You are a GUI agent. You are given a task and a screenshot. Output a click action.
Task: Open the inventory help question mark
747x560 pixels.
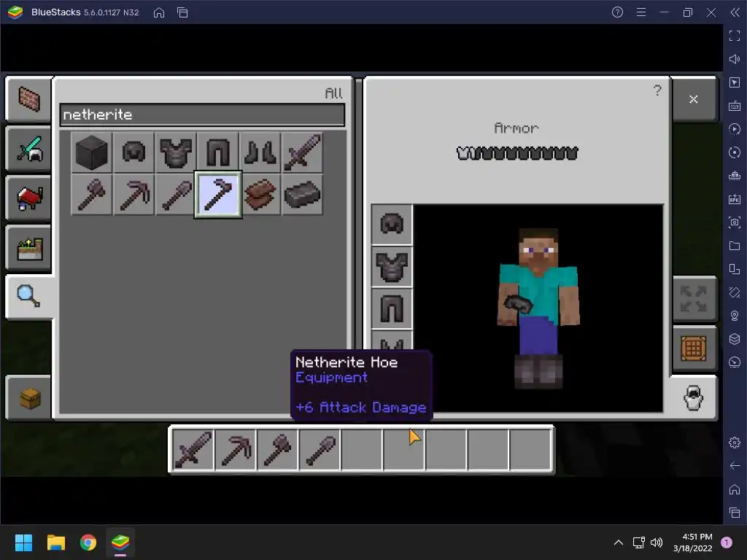(657, 90)
